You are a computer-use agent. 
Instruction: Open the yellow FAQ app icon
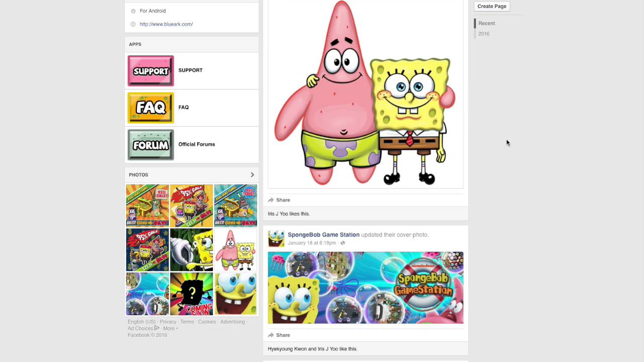click(x=151, y=108)
